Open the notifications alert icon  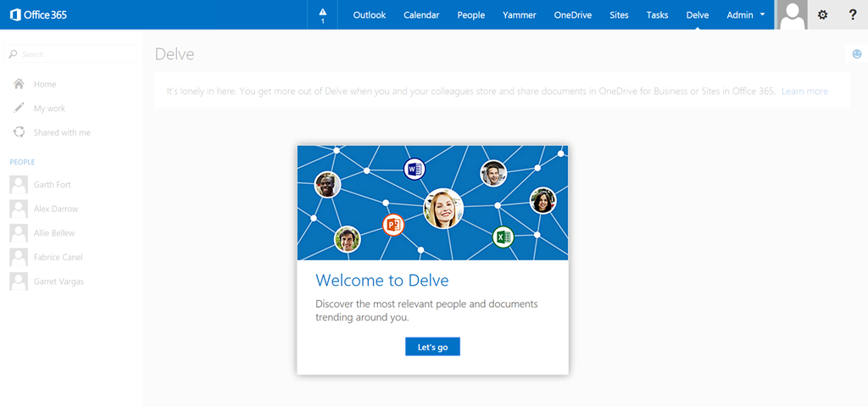pyautogui.click(x=323, y=15)
